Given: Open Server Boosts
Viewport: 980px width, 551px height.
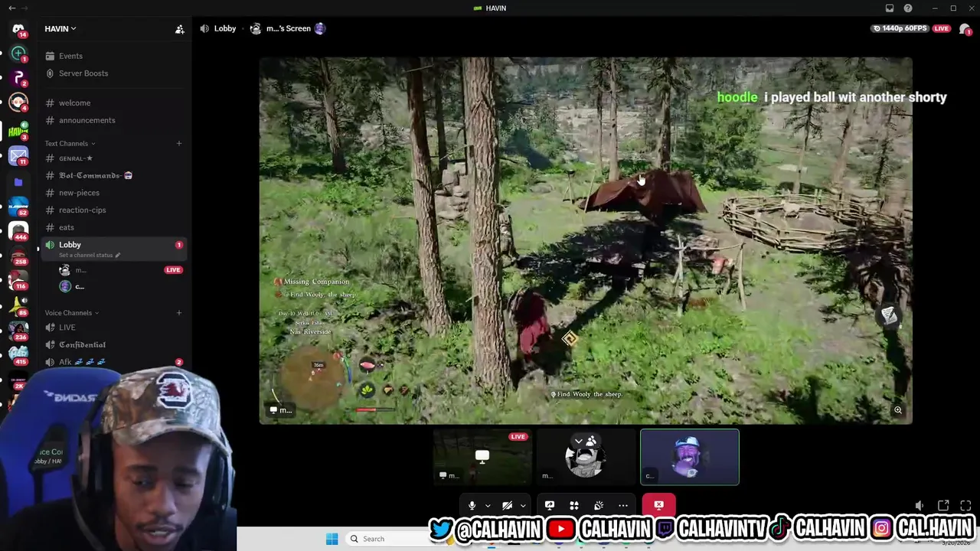Looking at the screenshot, I should 83,73.
